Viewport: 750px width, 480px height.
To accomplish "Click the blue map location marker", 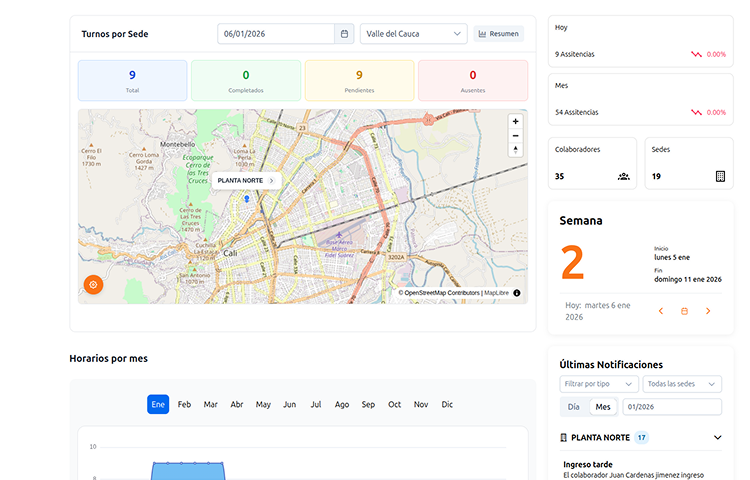I will [x=246, y=200].
